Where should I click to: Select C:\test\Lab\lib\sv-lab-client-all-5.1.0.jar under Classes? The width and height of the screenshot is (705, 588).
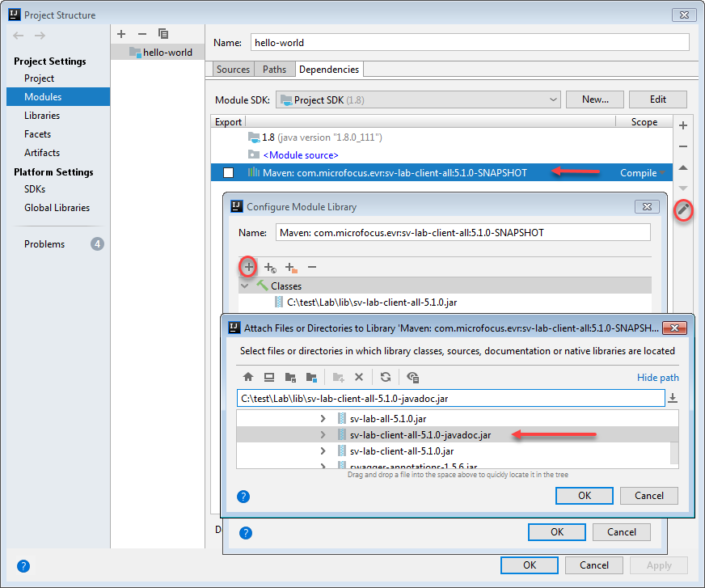click(x=445, y=302)
